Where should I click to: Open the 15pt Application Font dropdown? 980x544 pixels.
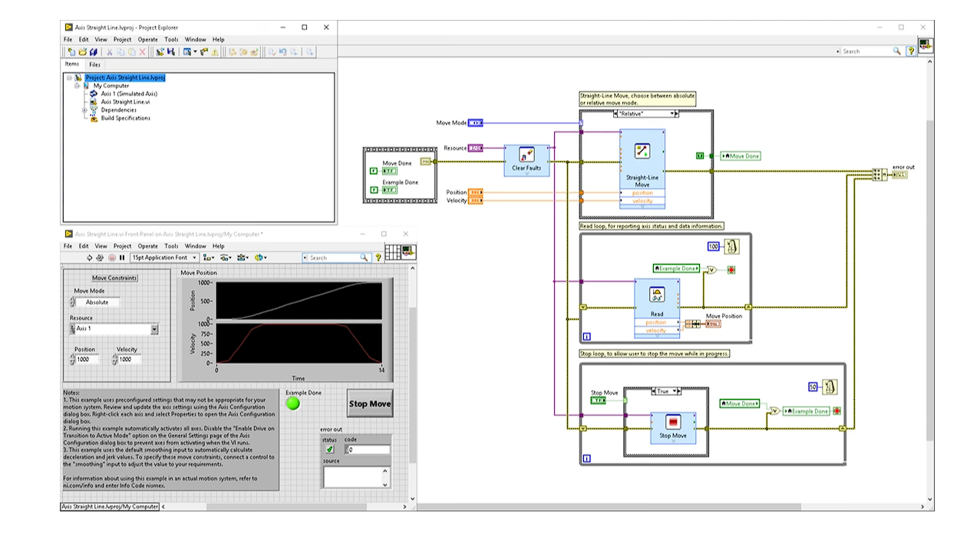(164, 258)
